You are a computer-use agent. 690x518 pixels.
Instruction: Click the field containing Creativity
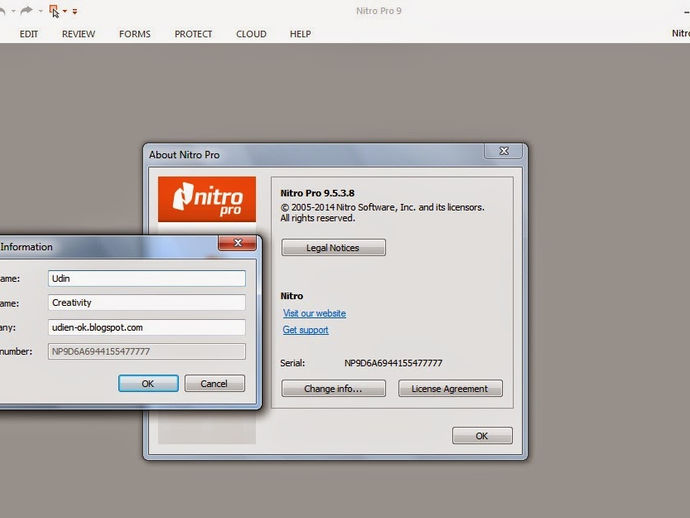pyautogui.click(x=147, y=303)
